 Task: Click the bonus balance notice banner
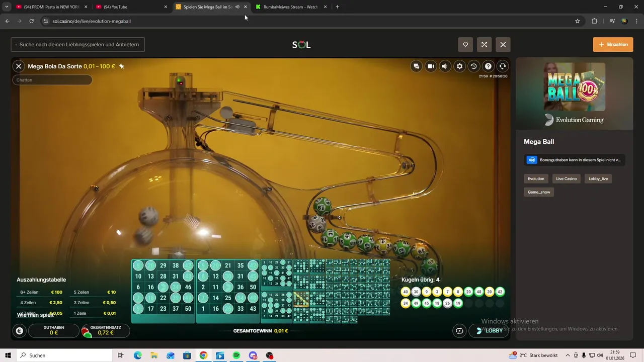tap(575, 160)
